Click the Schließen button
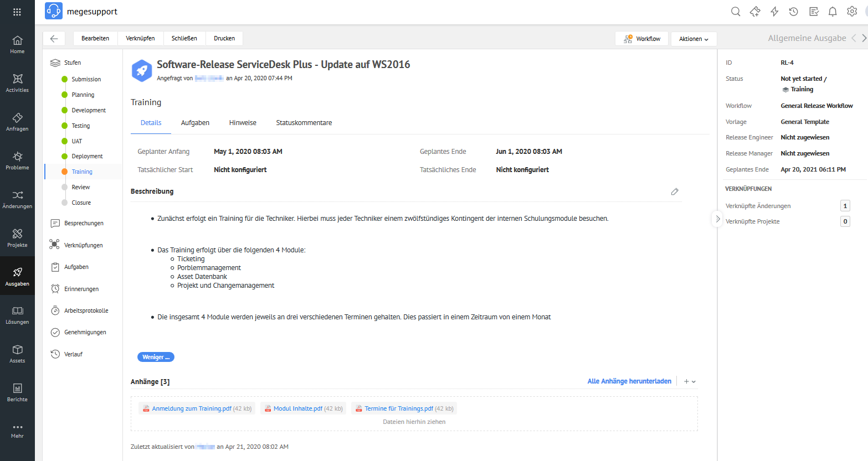 pyautogui.click(x=184, y=38)
